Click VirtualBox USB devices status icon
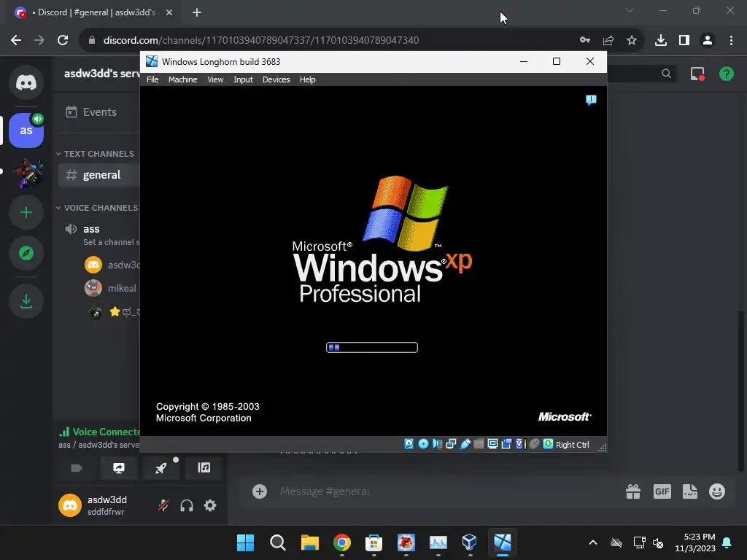Screen dimensions: 747x560 click(x=465, y=444)
